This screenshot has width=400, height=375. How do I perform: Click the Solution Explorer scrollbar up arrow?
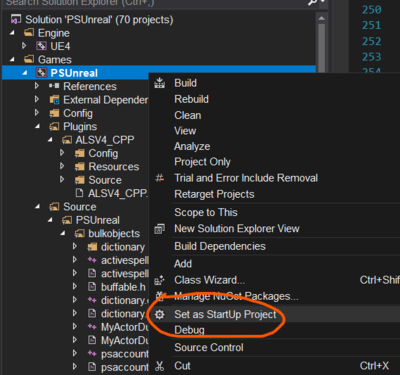(x=321, y=18)
